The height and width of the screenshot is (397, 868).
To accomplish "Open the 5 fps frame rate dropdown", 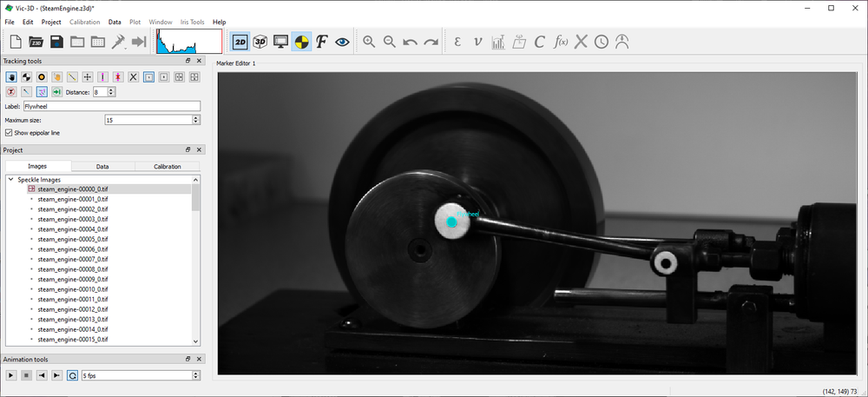I will pyautogui.click(x=141, y=375).
